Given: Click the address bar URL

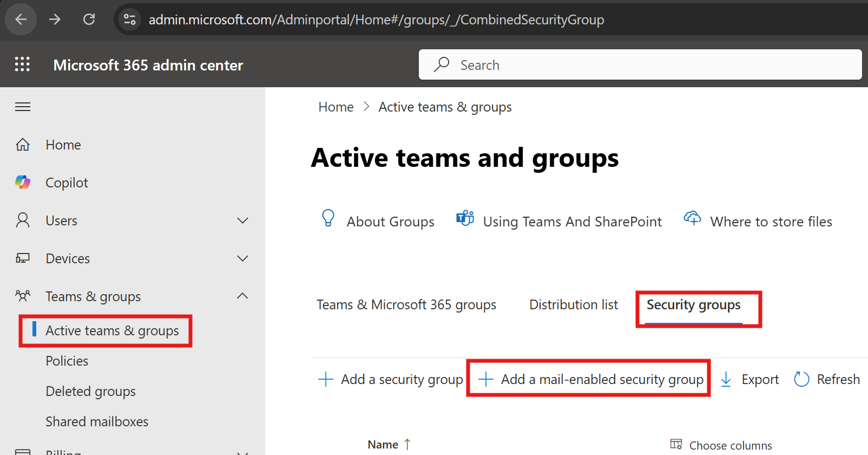Looking at the screenshot, I should point(376,19).
